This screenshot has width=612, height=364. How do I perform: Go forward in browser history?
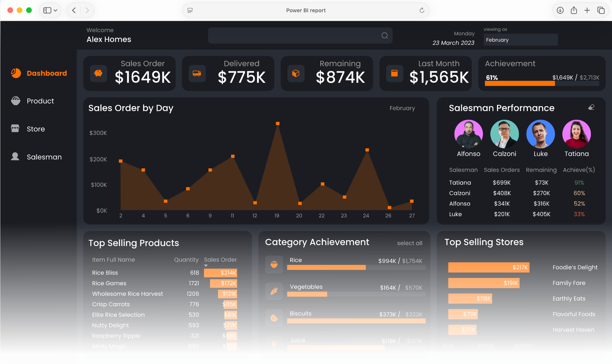87,10
